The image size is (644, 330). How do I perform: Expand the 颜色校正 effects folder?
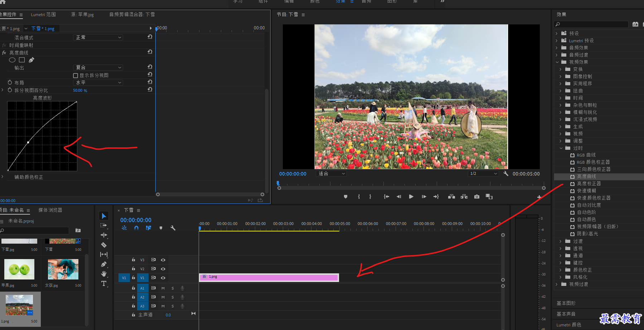(x=561, y=270)
